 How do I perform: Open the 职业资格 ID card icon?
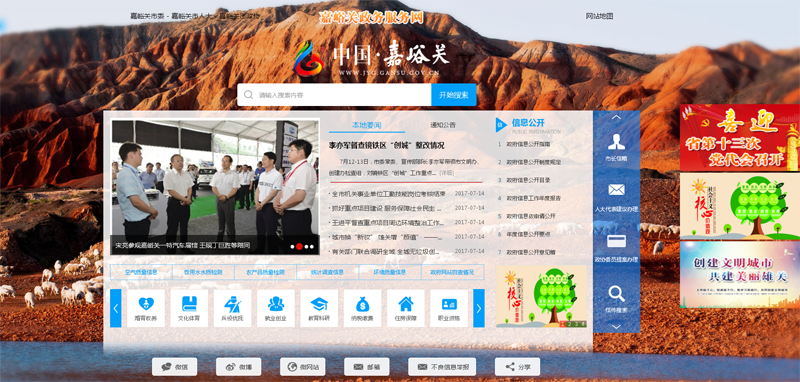click(449, 308)
